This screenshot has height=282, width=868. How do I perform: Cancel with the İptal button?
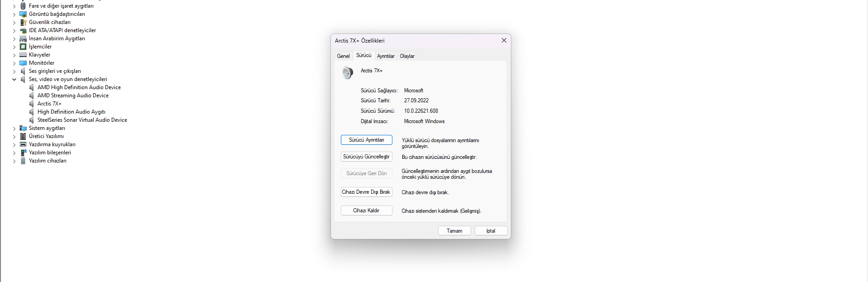click(491, 231)
